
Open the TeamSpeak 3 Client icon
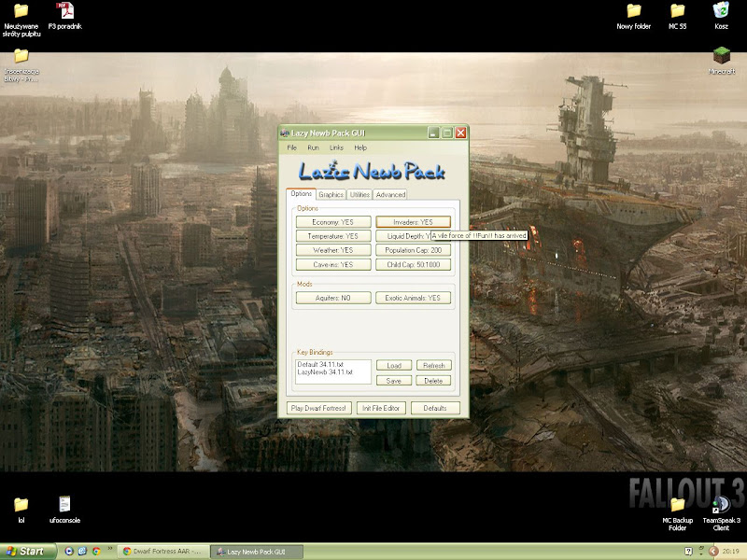click(721, 506)
